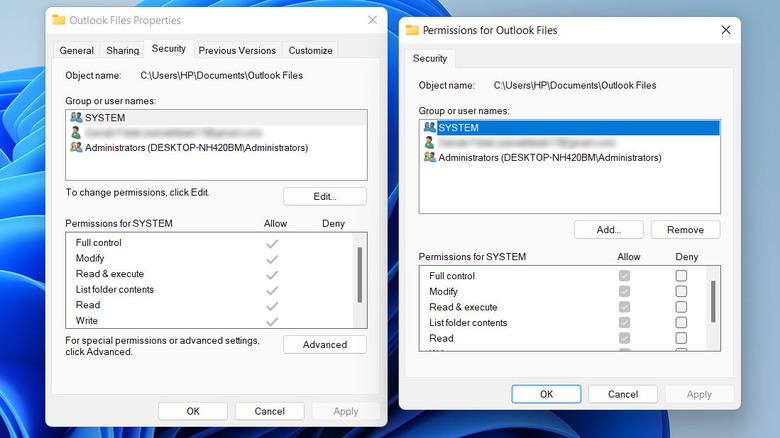The height and width of the screenshot is (438, 780).
Task: Select blurred user entry in Properties window
Action: point(216,132)
